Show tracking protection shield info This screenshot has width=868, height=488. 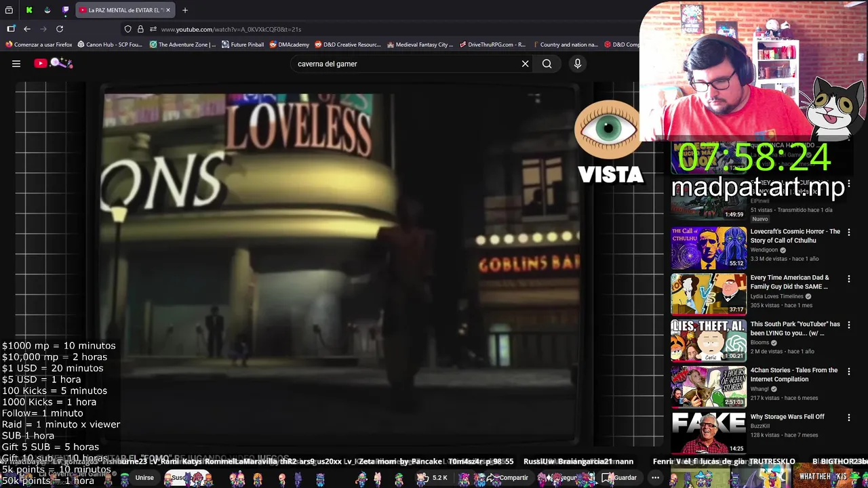pos(127,29)
